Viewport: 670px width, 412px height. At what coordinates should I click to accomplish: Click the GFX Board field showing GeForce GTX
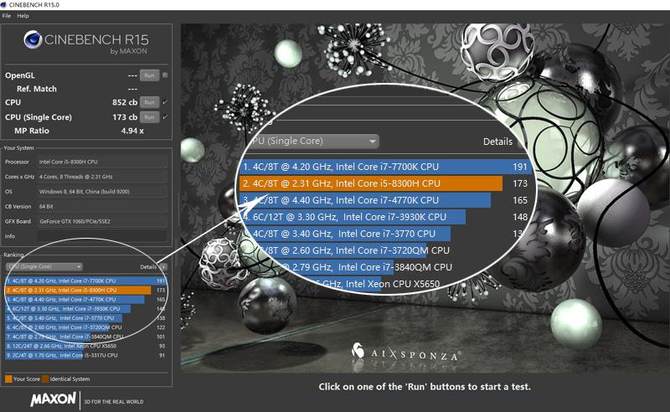pos(103,221)
